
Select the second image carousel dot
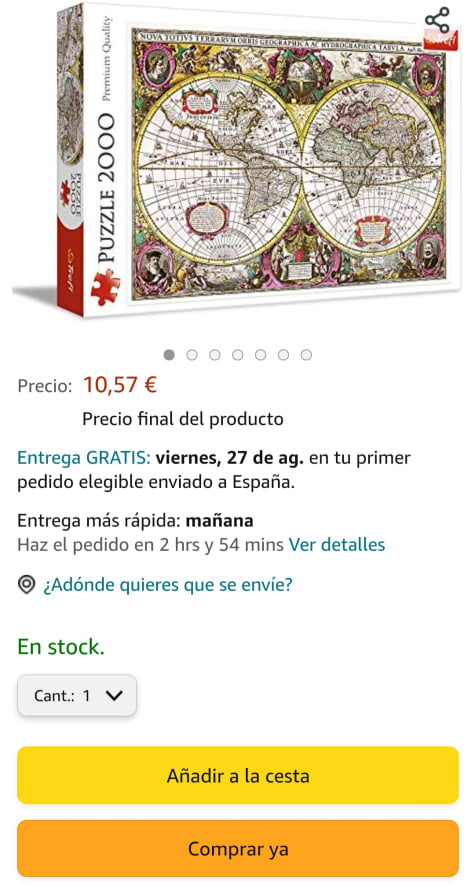coord(192,354)
